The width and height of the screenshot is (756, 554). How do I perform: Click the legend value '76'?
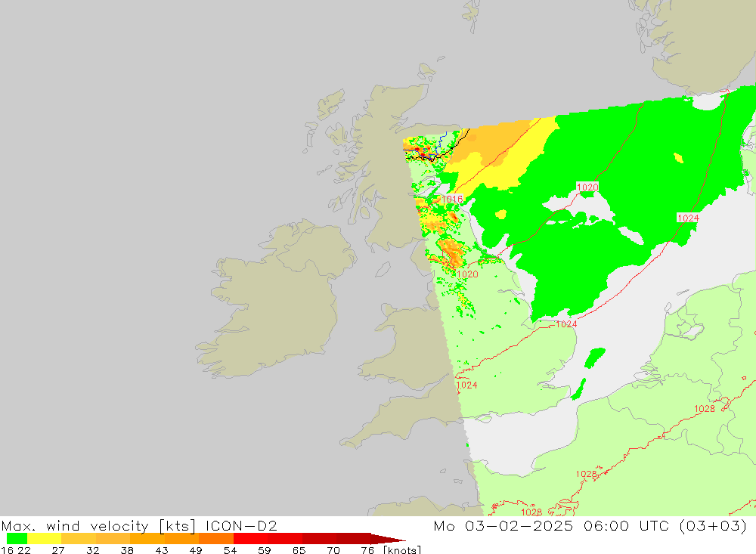click(367, 549)
